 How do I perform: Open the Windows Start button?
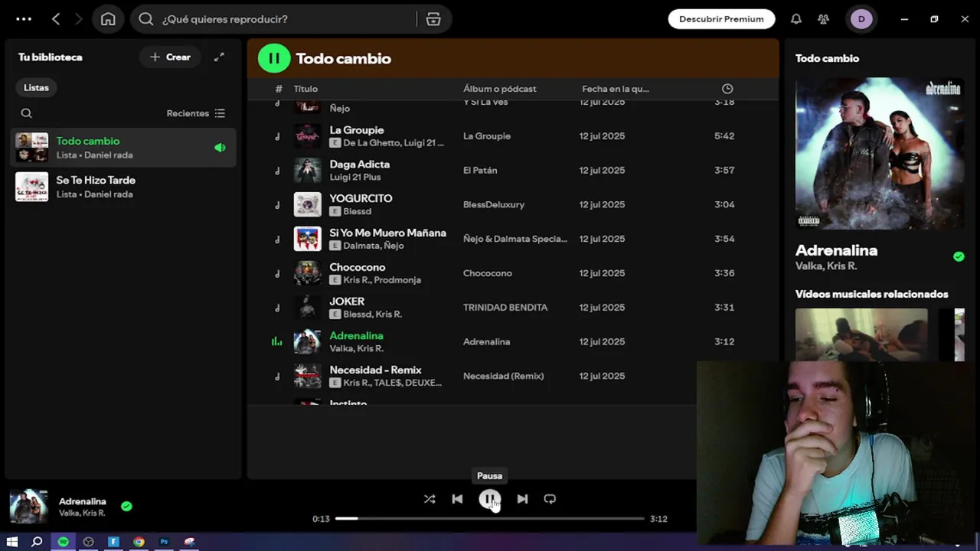[x=12, y=542]
